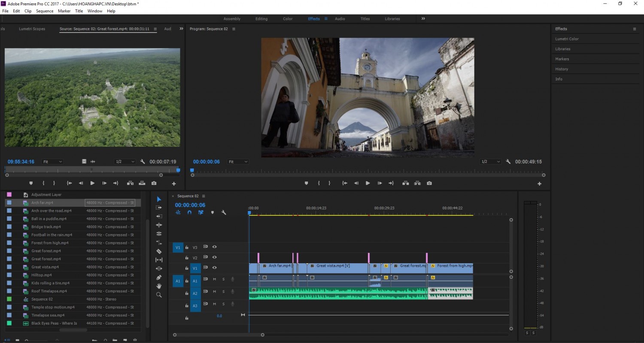The height and width of the screenshot is (343, 644).
Task: Click Overwrite button in Source monitor
Action: pos(142,183)
